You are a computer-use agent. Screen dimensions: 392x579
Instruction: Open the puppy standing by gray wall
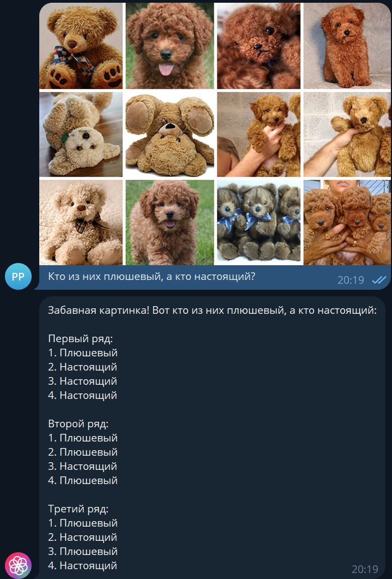pos(347,46)
